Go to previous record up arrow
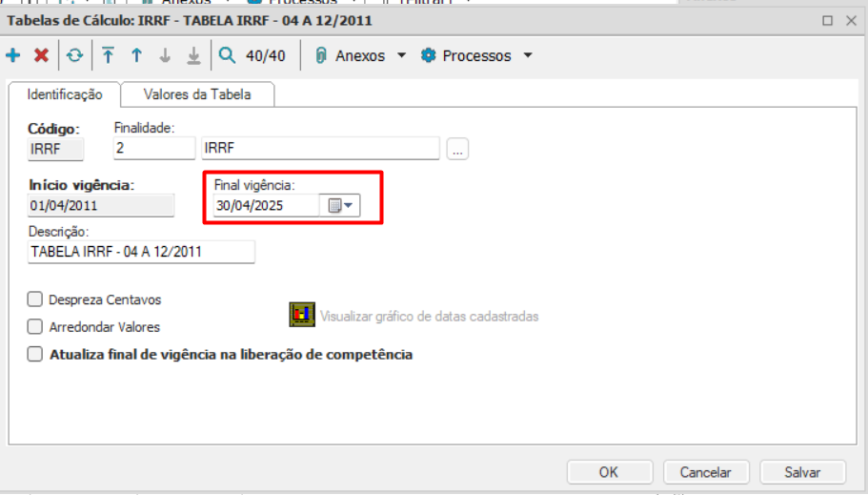The width and height of the screenshot is (868, 495). pyautogui.click(x=136, y=55)
